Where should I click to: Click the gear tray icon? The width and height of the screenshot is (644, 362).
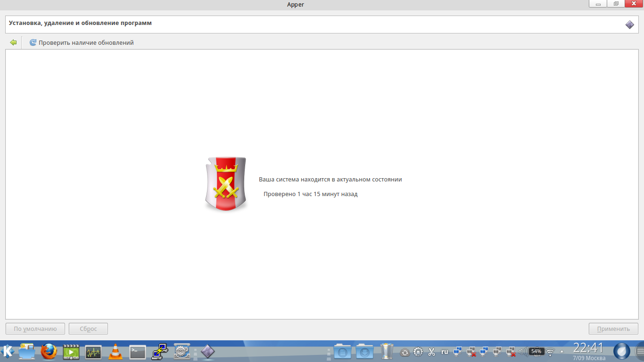coord(418,352)
